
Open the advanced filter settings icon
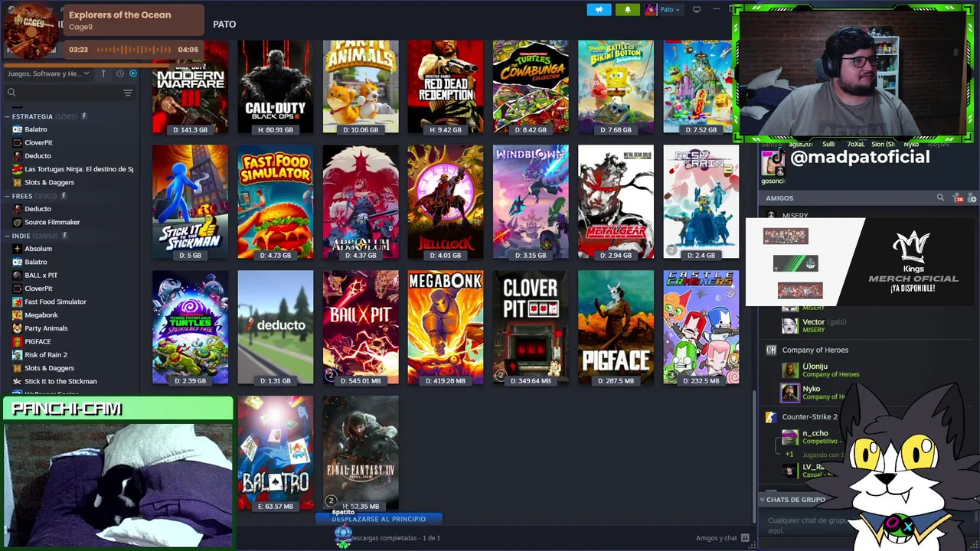pos(128,93)
